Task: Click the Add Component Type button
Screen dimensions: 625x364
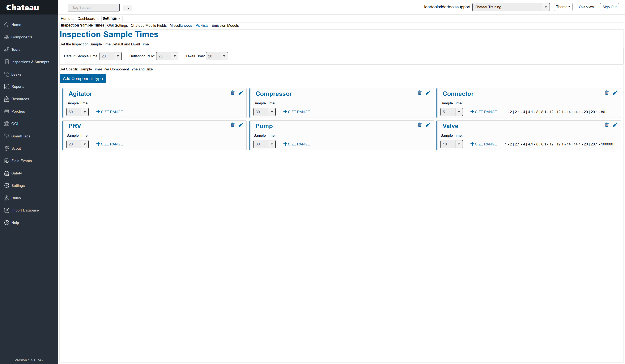Action: (83, 79)
